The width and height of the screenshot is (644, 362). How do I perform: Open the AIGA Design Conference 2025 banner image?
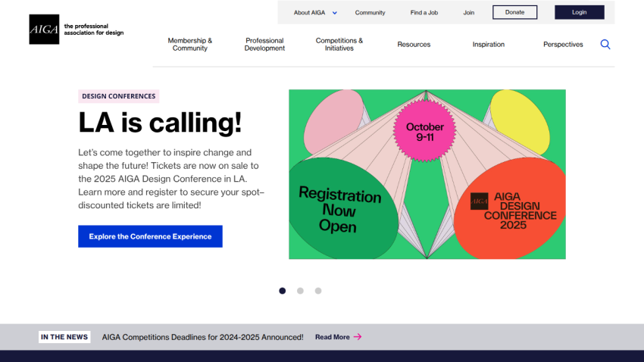(427, 174)
